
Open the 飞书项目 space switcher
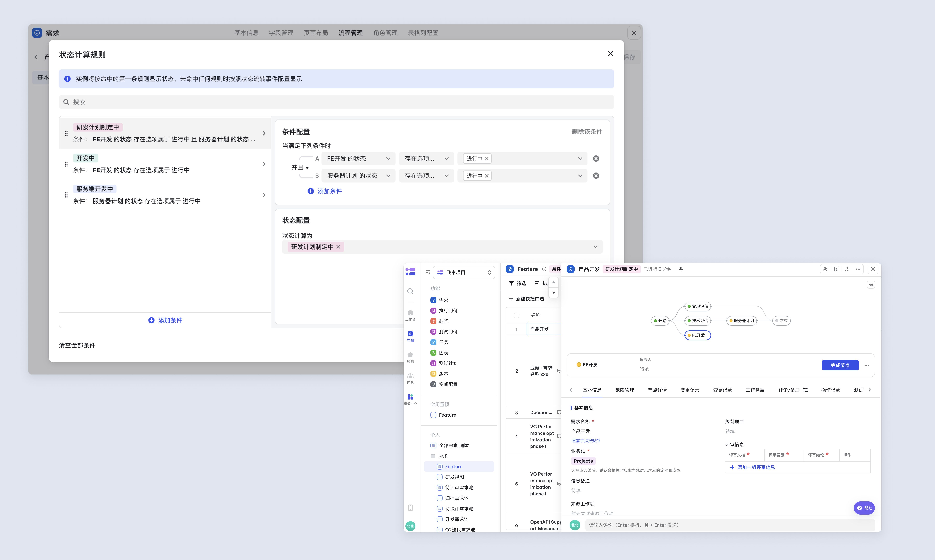tap(464, 272)
